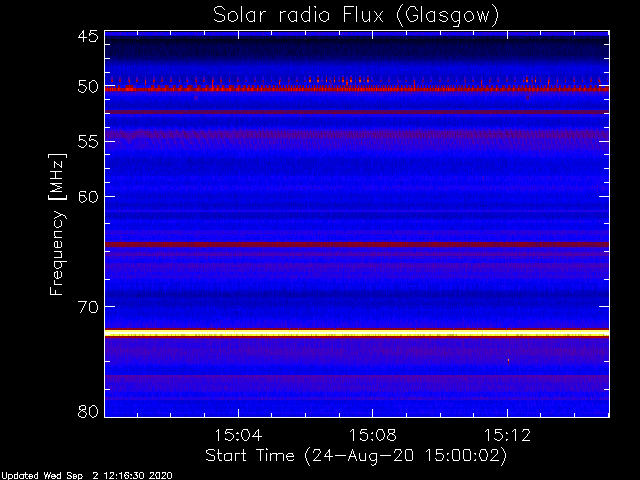This screenshot has width=640, height=480.
Task: Click the 15:12 time tick label
Action: 507,435
